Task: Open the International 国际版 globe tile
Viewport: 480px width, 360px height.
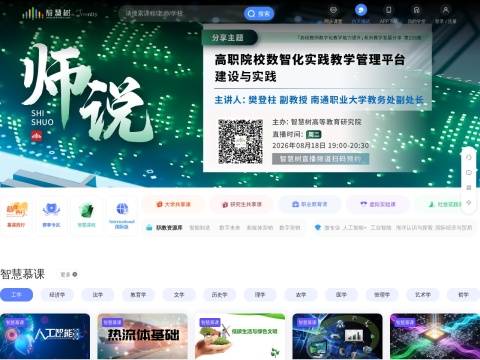Action: 122,215
